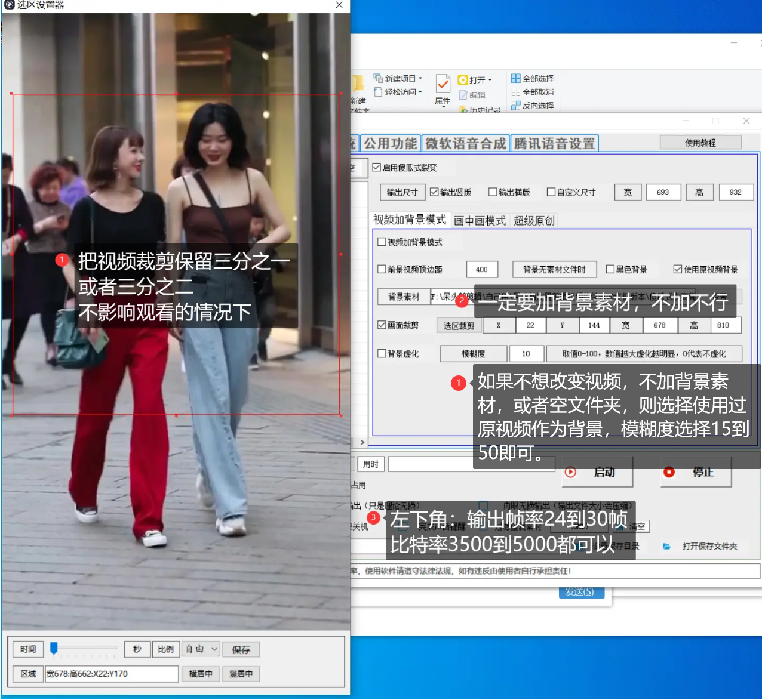Enable 前景视频顶边距 checkbox

point(382,269)
